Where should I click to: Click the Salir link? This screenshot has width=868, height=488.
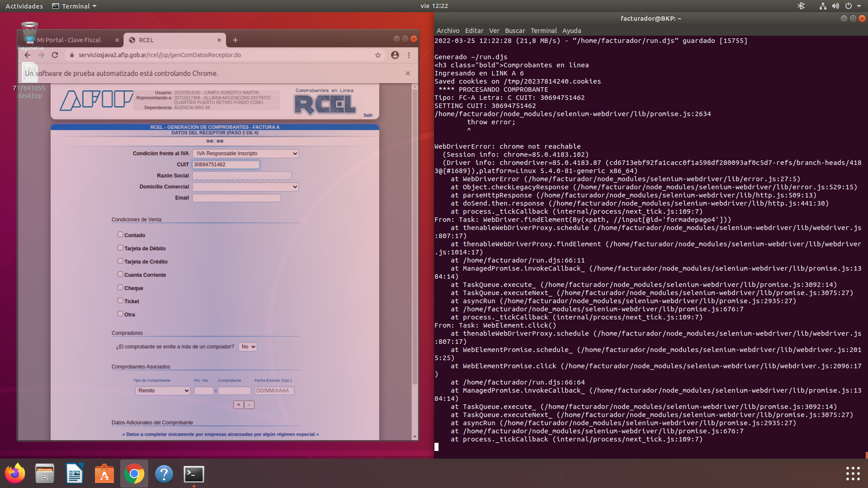368,115
